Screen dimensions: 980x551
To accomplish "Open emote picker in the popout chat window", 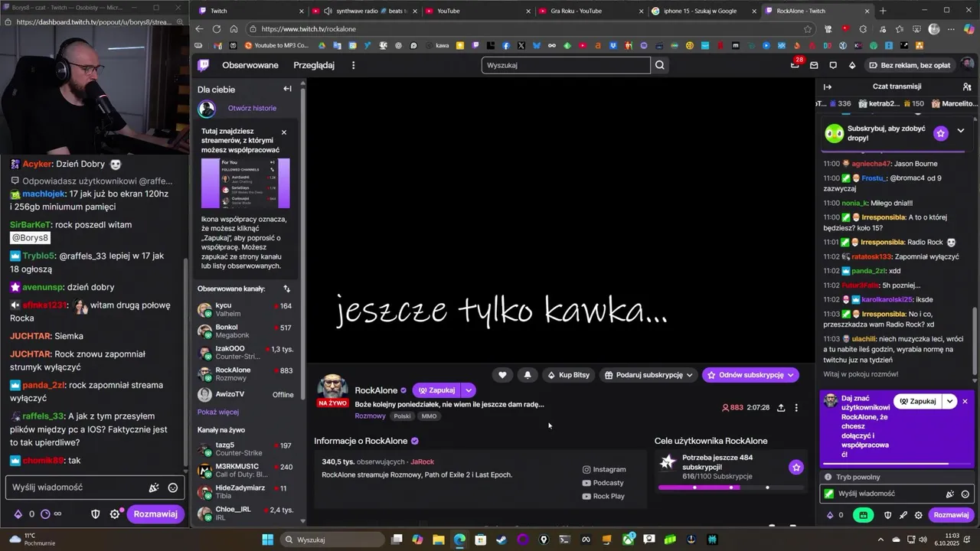I will 173,487.
